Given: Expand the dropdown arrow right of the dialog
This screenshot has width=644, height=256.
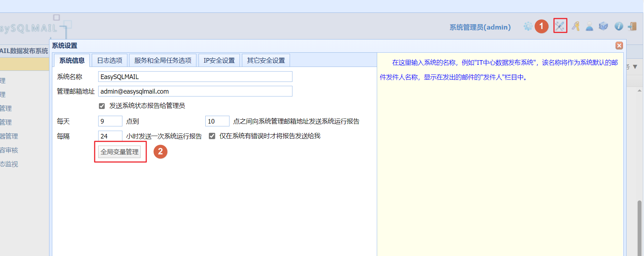Looking at the screenshot, I should [x=635, y=67].
